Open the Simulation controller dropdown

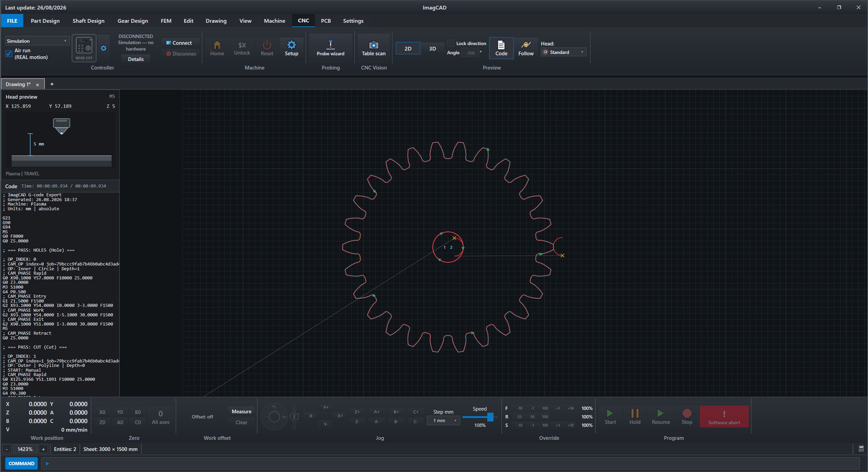coord(37,41)
